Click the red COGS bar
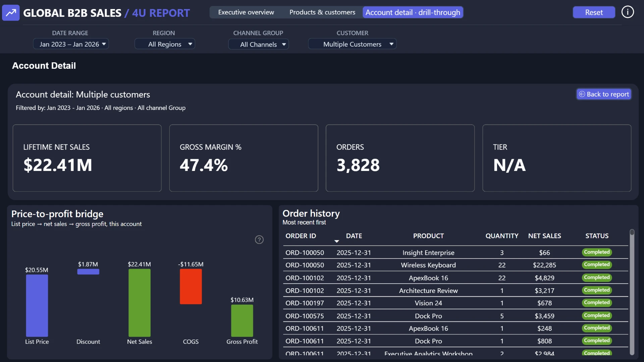This screenshot has height=362, width=644. point(191,287)
